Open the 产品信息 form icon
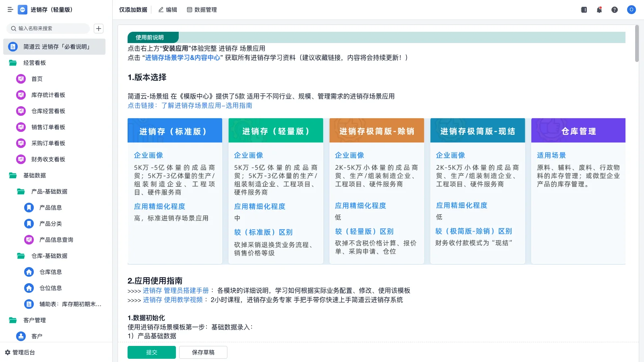 coord(29,208)
